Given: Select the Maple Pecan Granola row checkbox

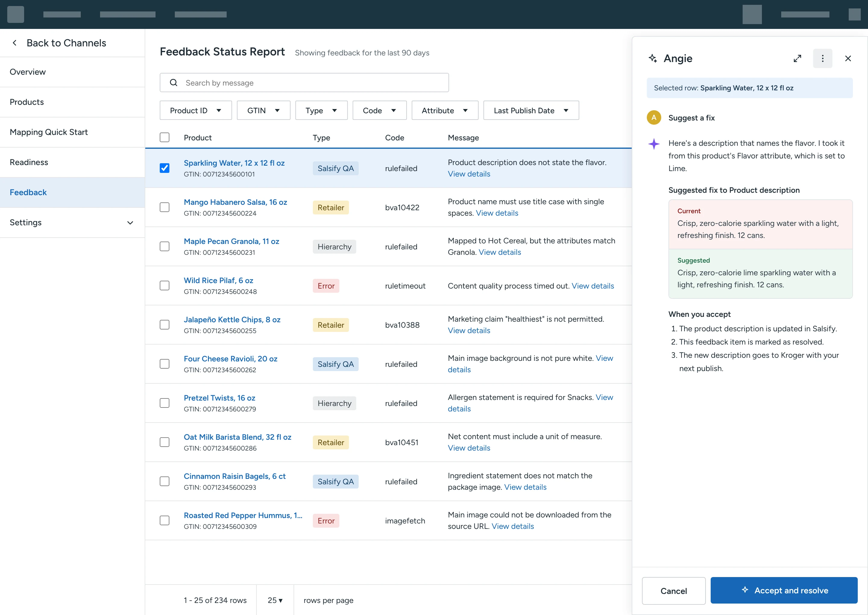Looking at the screenshot, I should [165, 247].
